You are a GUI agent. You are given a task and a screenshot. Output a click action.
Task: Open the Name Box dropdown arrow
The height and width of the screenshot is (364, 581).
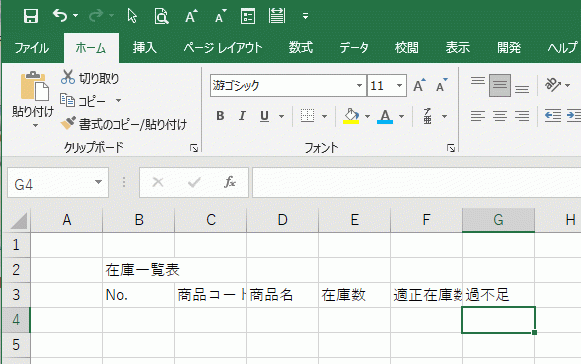coord(98,182)
